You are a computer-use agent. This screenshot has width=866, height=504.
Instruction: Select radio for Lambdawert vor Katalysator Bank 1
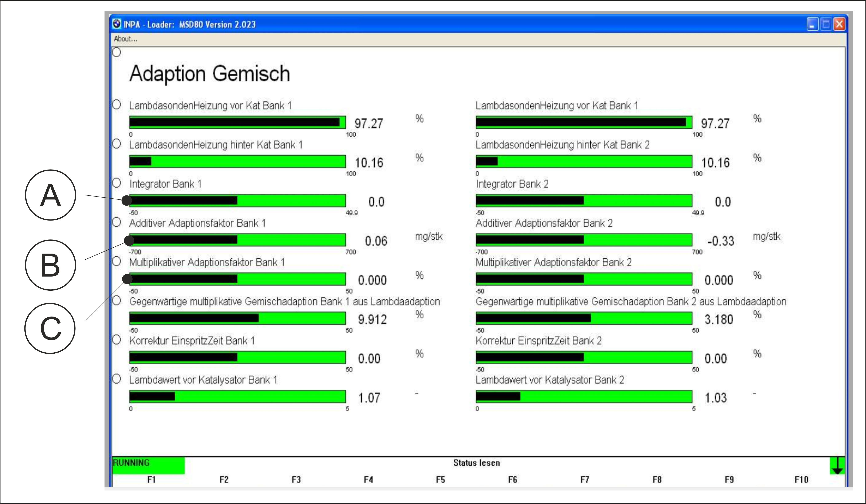(117, 379)
